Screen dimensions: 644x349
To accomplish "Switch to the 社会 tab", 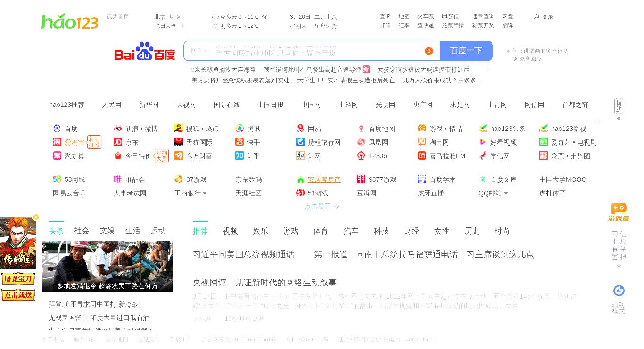I will tap(82, 231).
